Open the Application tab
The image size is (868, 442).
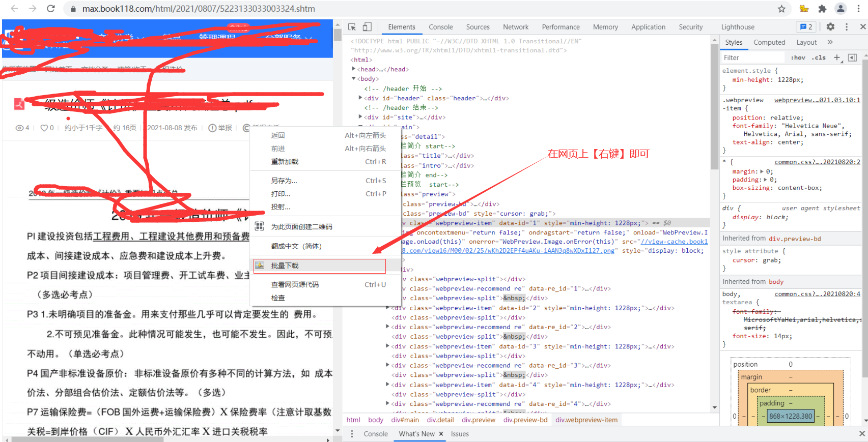click(x=648, y=27)
